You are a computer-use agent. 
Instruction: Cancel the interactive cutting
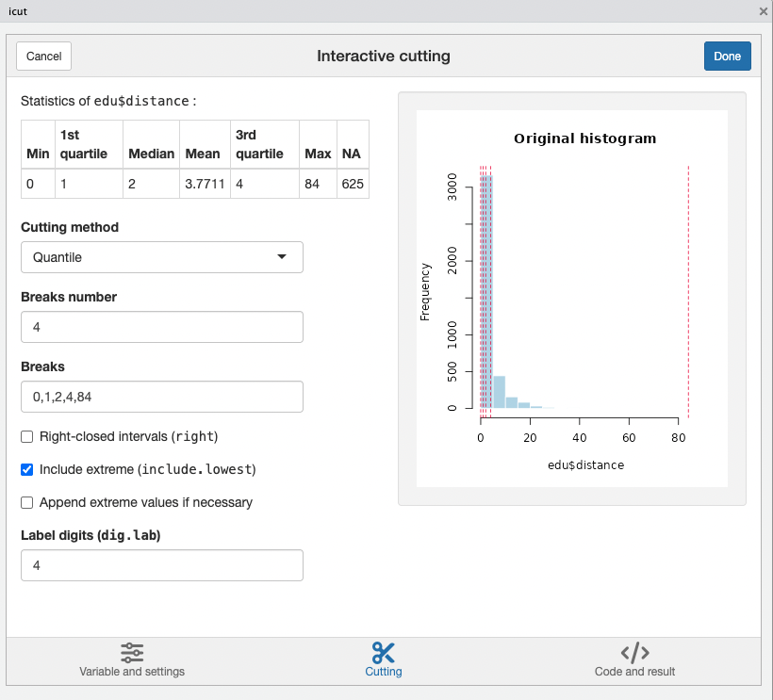tap(43, 56)
